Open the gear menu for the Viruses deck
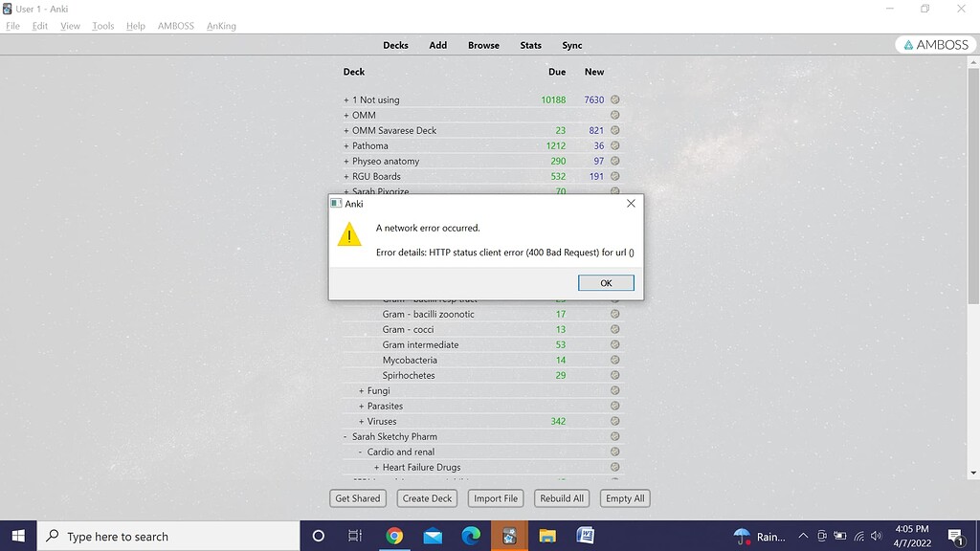This screenshot has height=551, width=980. (x=613, y=421)
